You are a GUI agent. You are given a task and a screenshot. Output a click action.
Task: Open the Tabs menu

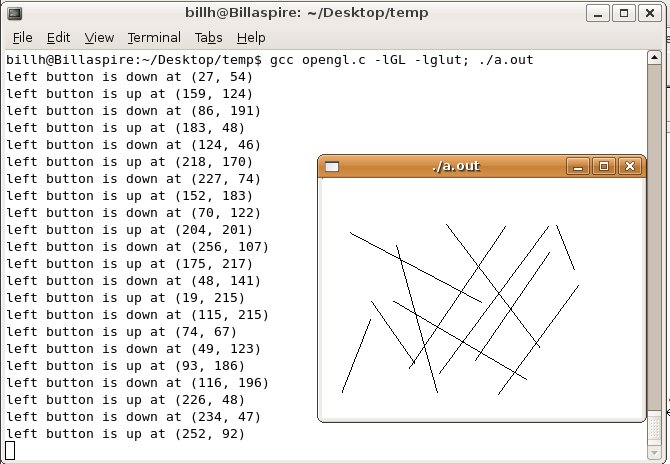(209, 38)
